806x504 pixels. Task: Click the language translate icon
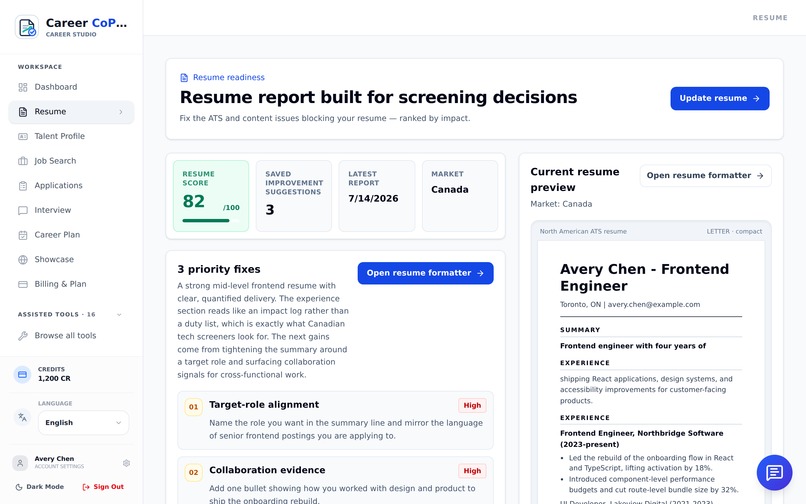[22, 417]
